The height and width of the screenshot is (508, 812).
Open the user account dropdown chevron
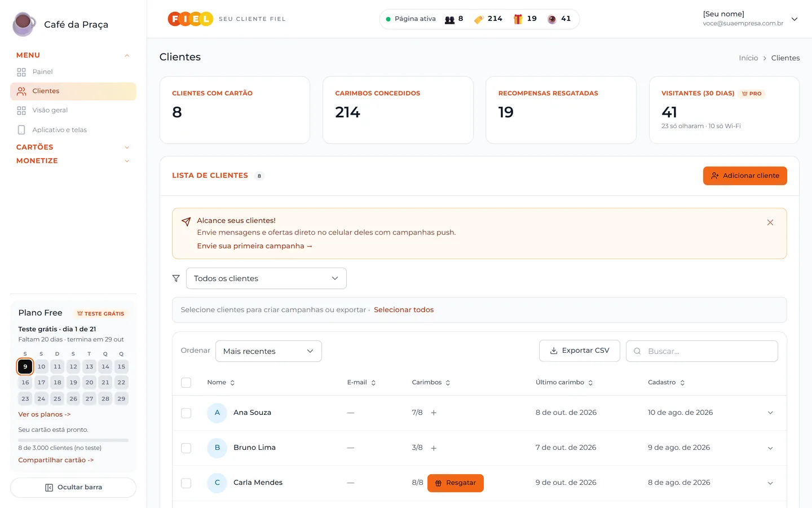pyautogui.click(x=795, y=19)
